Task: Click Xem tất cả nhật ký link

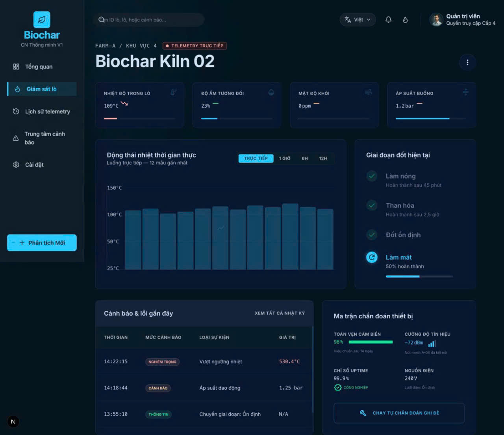Action: [x=280, y=313]
